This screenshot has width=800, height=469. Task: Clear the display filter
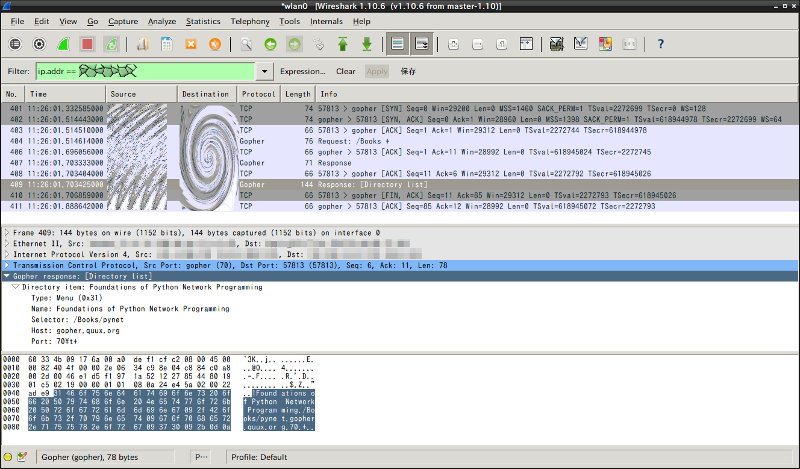click(x=345, y=71)
